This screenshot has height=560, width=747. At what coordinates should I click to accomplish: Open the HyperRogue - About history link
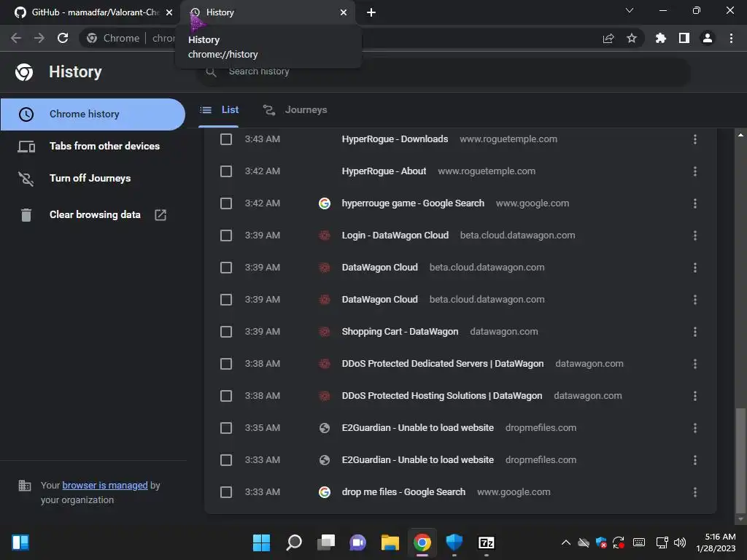pyautogui.click(x=384, y=171)
